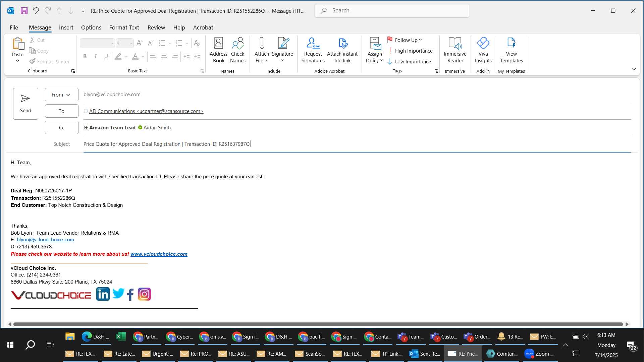Shrink font size icon
The image size is (644, 362).
tap(150, 43)
